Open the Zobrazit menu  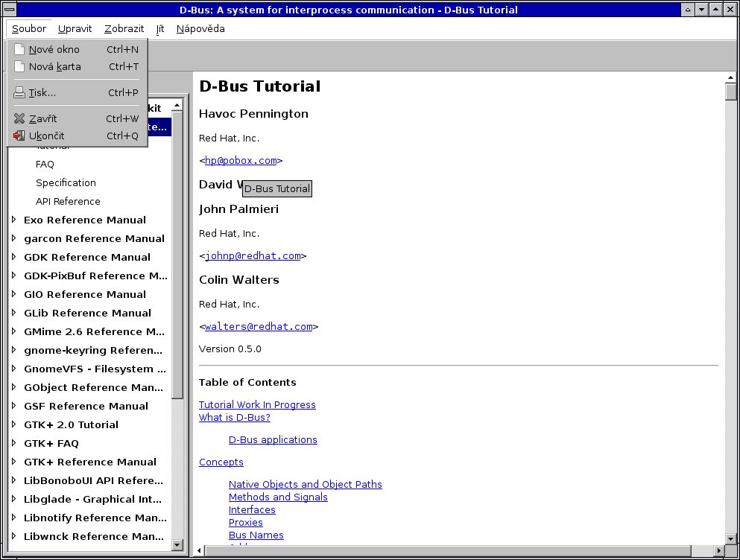124,29
